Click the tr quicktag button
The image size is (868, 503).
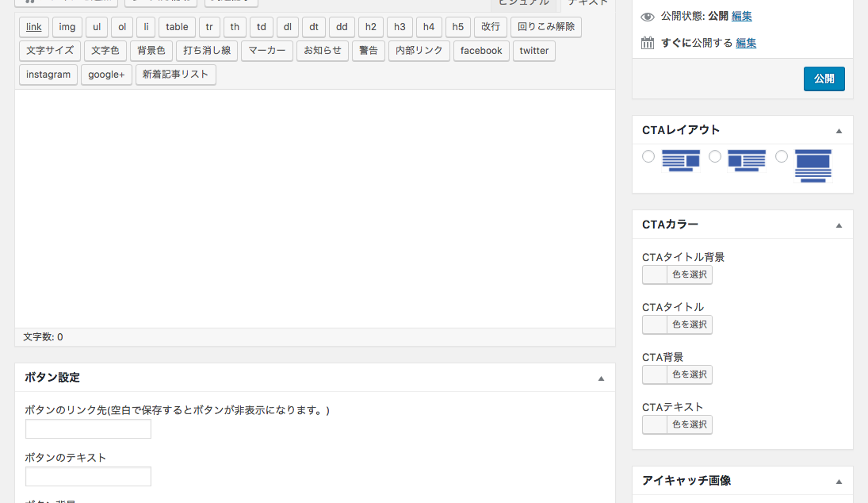click(209, 27)
